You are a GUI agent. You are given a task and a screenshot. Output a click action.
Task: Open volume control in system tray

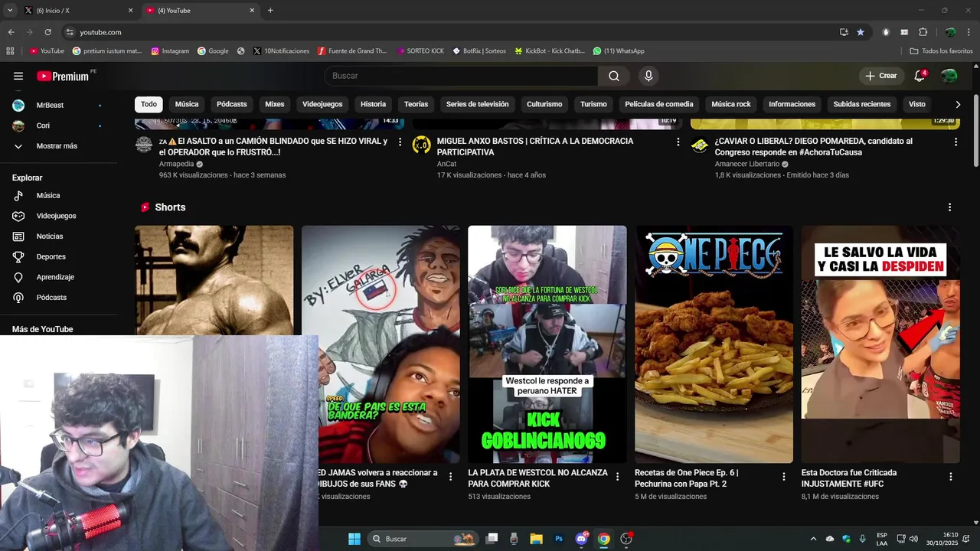[x=913, y=539]
